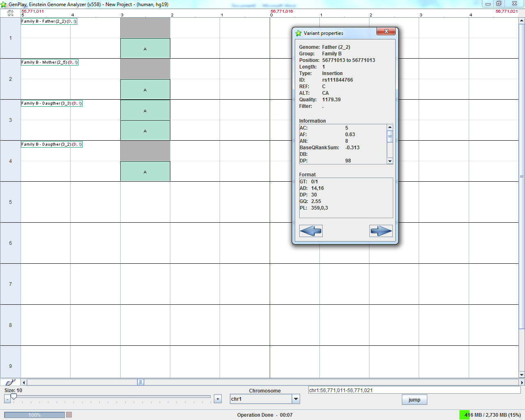Click the DNA helix icon at bottom left

(10, 382)
